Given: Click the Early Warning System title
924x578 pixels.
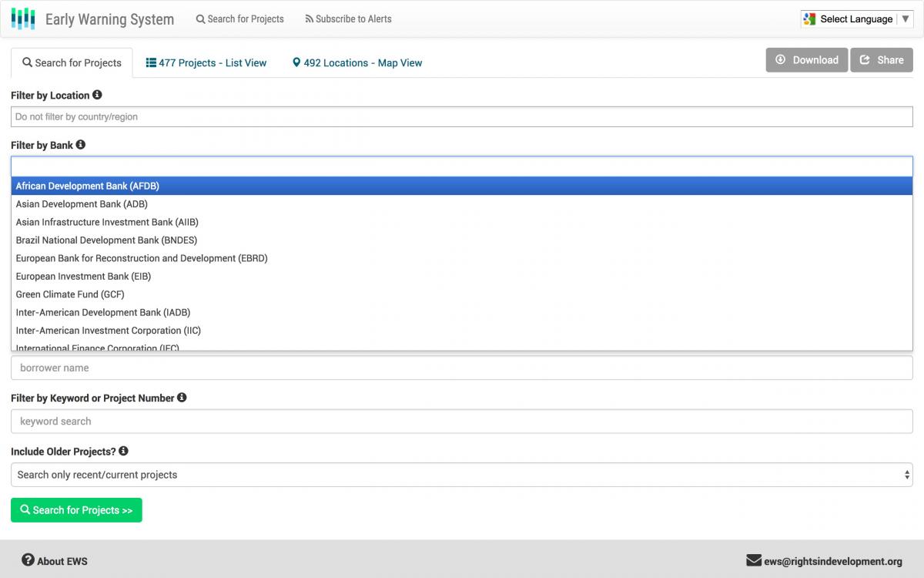Looking at the screenshot, I should pyautogui.click(x=109, y=19).
